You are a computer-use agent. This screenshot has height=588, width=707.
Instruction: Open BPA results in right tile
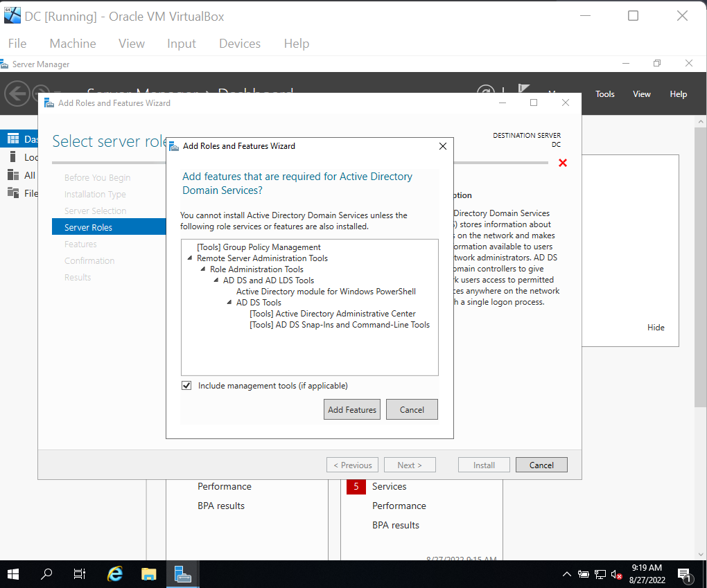[395, 526]
